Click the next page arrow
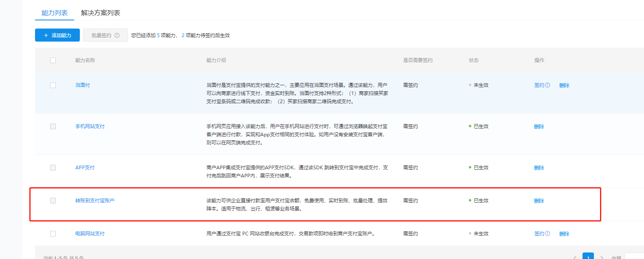This screenshot has height=259, width=644. pos(602,257)
